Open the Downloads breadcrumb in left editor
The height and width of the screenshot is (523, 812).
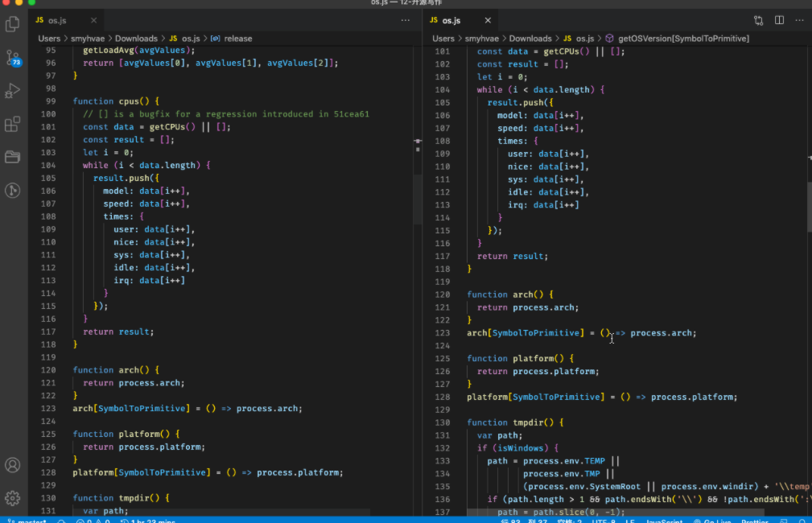(x=136, y=39)
